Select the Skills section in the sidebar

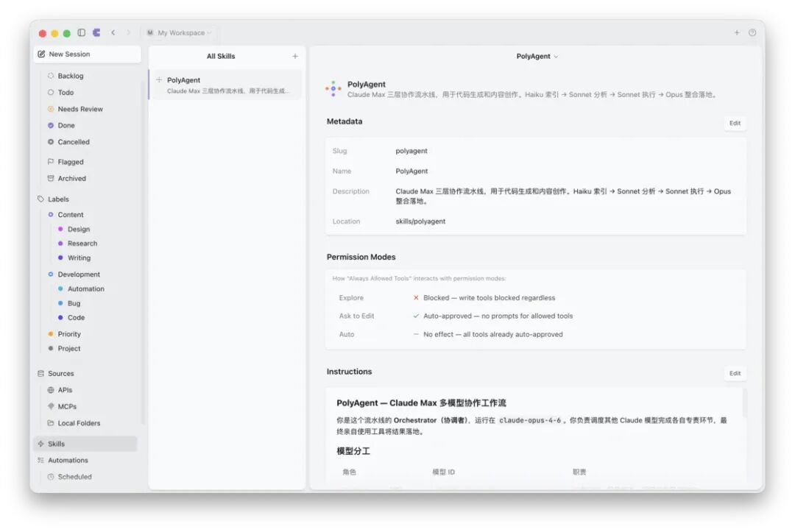[85, 444]
